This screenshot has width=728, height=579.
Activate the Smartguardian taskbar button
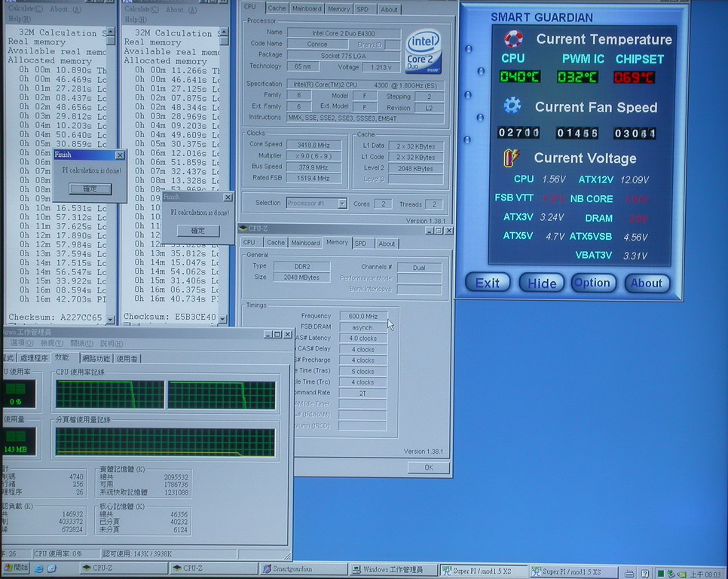click(303, 568)
